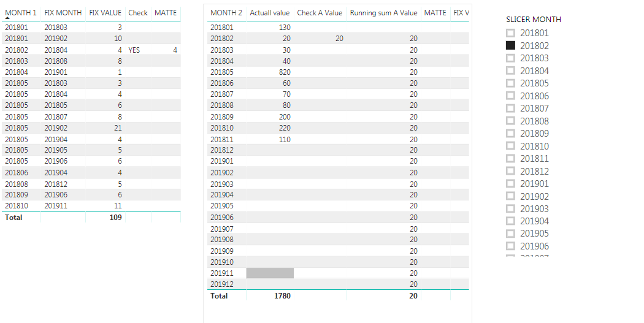The width and height of the screenshot is (644, 323).
Task: Sort by Running sum A Value header
Action: point(383,13)
